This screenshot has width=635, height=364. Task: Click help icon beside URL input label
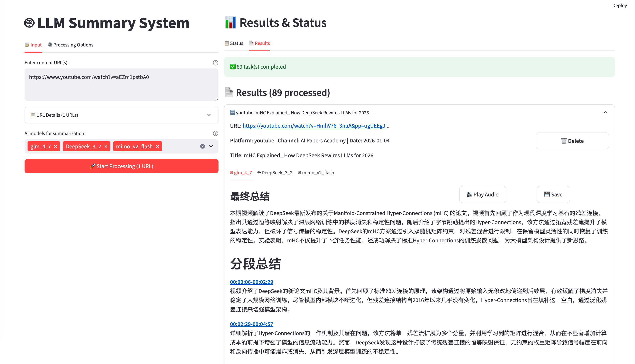215,63
